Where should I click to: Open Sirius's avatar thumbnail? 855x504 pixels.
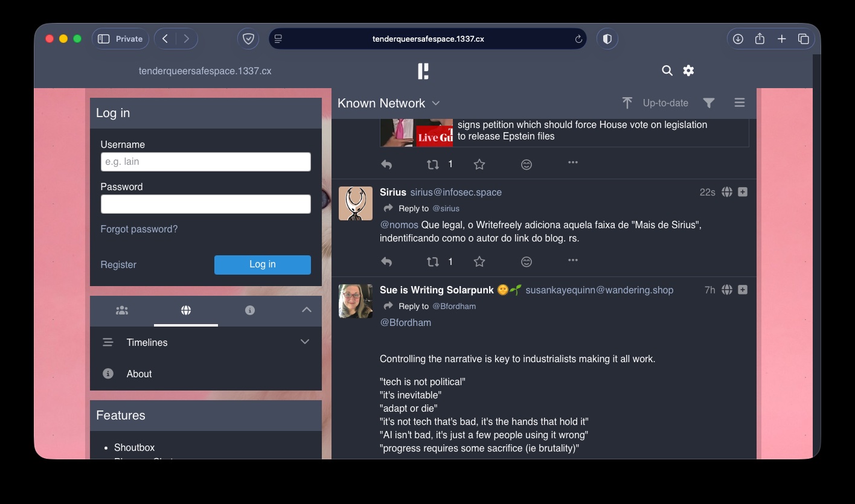pos(356,203)
